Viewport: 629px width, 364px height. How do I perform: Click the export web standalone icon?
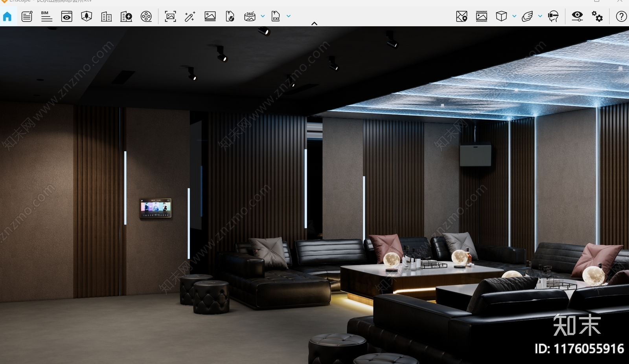(230, 16)
